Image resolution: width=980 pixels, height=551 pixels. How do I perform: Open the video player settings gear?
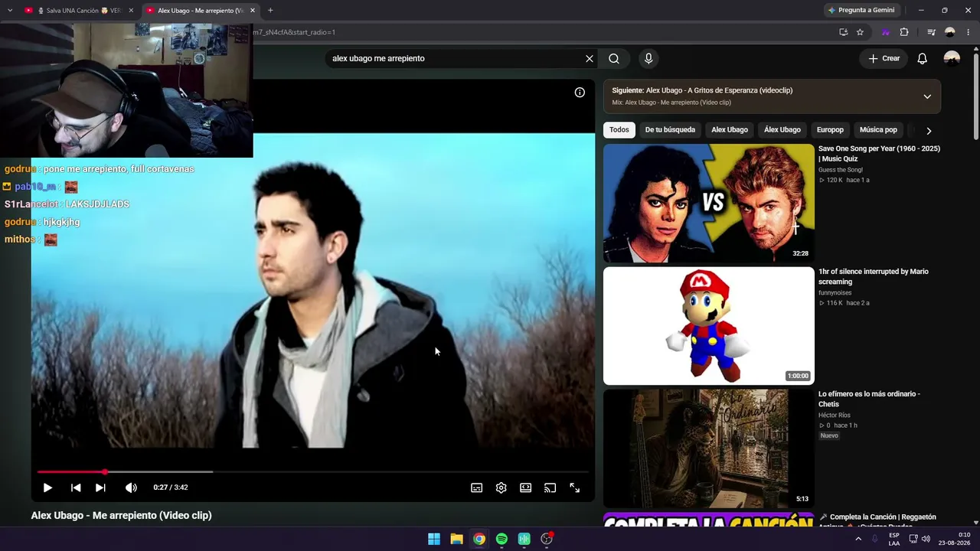(x=501, y=487)
